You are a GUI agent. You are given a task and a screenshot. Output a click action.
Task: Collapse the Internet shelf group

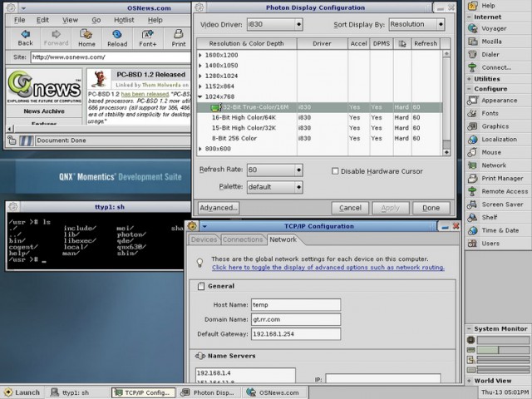point(469,17)
